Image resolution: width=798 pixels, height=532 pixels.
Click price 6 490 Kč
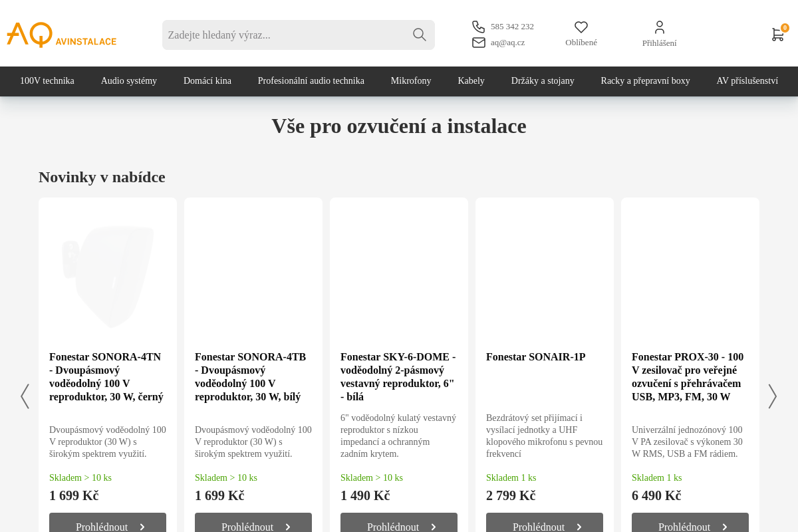[x=656, y=496]
